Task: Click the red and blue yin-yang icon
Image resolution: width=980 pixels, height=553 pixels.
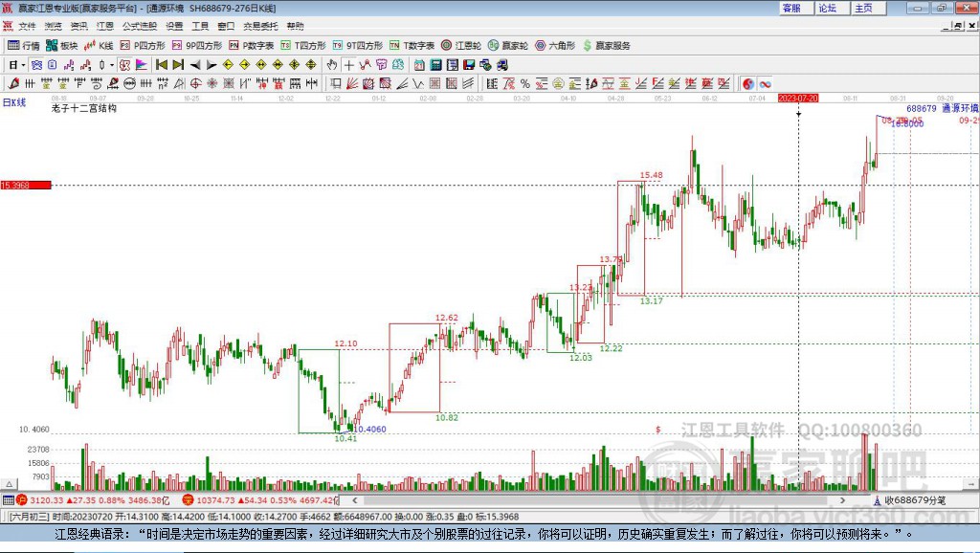Action: coord(748,84)
